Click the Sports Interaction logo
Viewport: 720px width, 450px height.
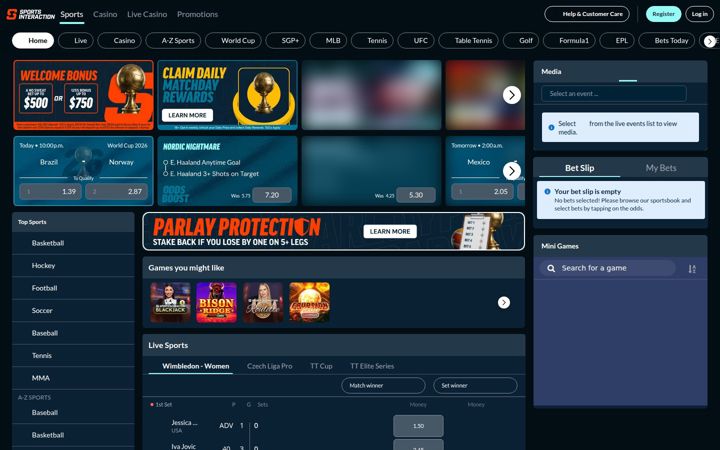[x=31, y=14]
